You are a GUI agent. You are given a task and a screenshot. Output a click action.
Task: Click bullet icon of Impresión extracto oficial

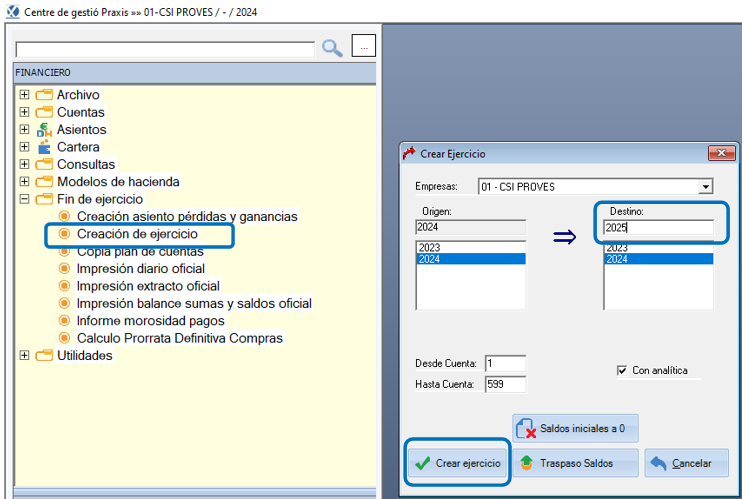(x=64, y=286)
